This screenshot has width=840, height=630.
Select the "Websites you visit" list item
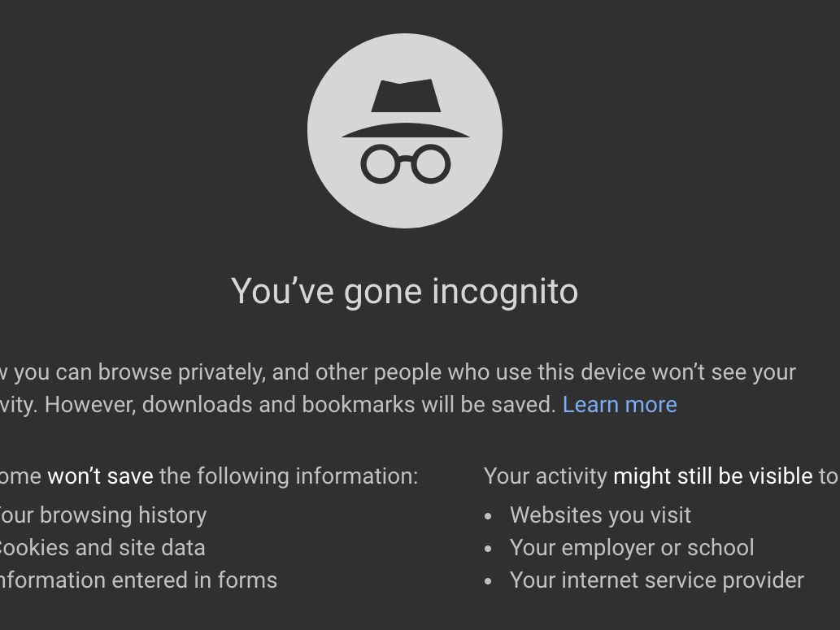point(600,515)
